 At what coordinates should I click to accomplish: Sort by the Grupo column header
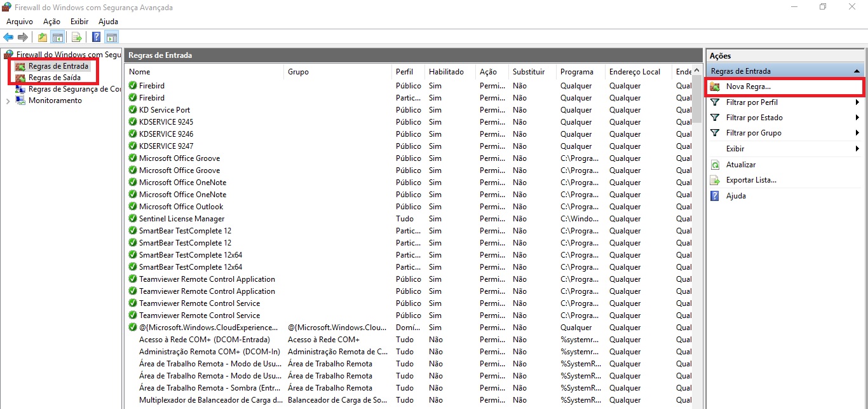[338, 72]
